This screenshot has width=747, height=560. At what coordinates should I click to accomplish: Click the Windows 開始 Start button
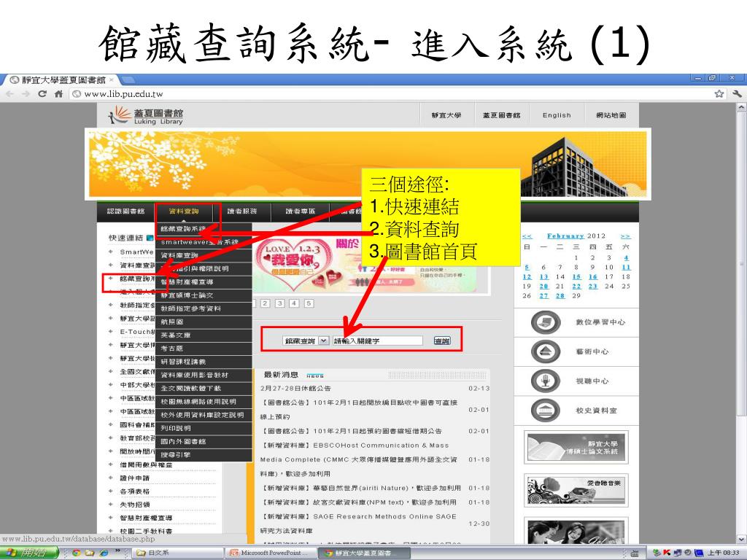click(x=29, y=553)
